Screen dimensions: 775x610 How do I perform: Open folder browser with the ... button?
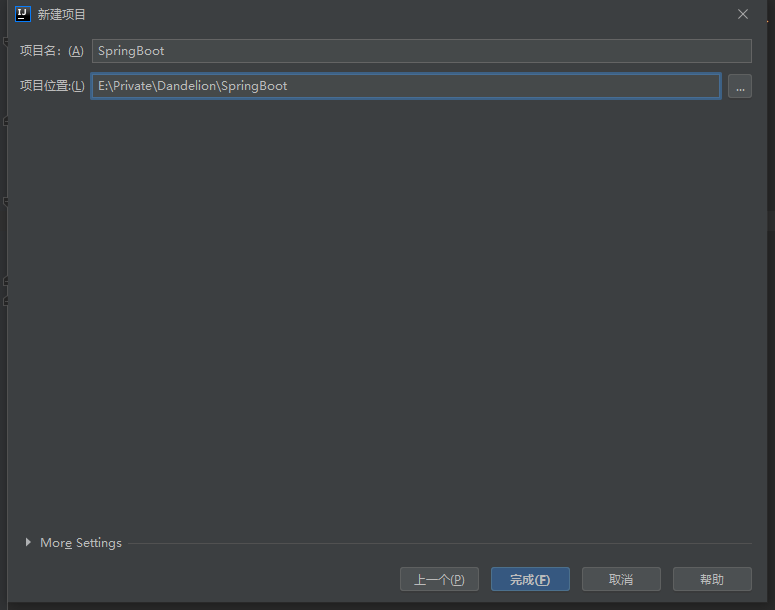tap(739, 87)
